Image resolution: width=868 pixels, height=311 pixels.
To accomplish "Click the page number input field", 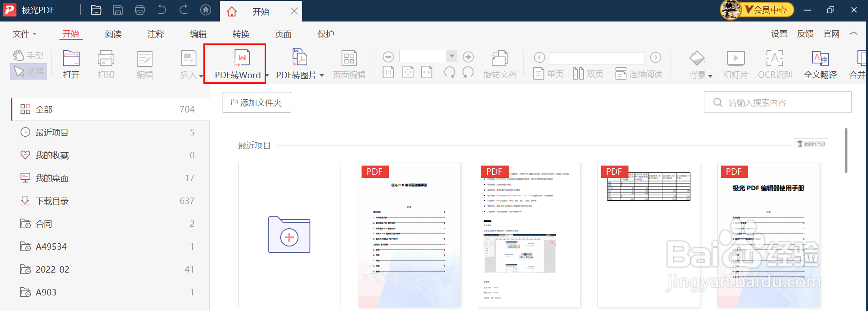I will click(597, 58).
